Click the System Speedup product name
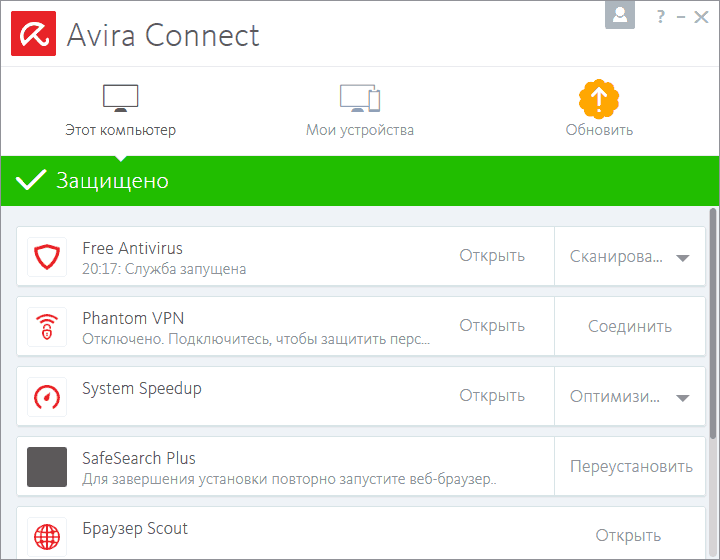The image size is (720, 560). (142, 389)
